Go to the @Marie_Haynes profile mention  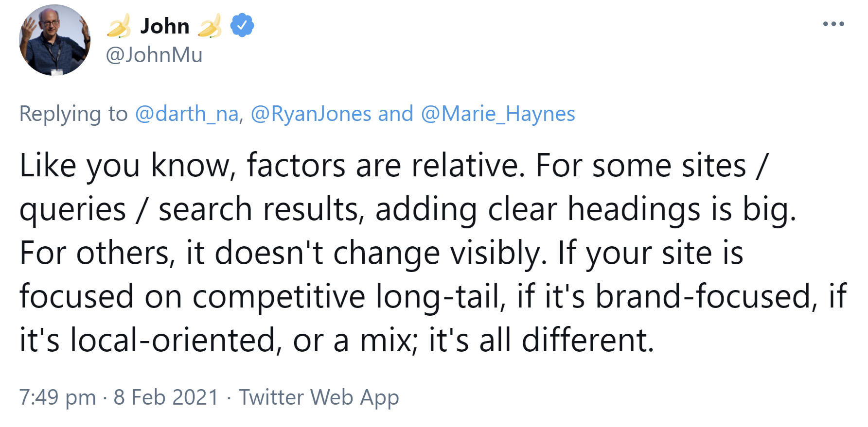(498, 114)
